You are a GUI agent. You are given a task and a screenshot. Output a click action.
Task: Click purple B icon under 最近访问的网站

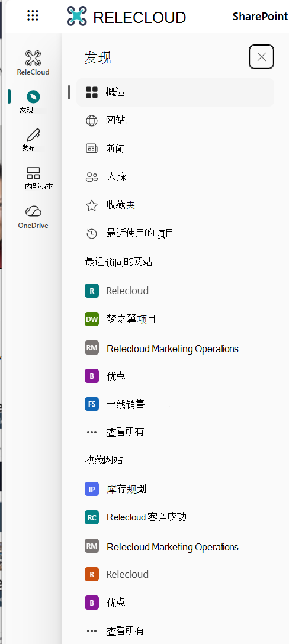click(92, 376)
